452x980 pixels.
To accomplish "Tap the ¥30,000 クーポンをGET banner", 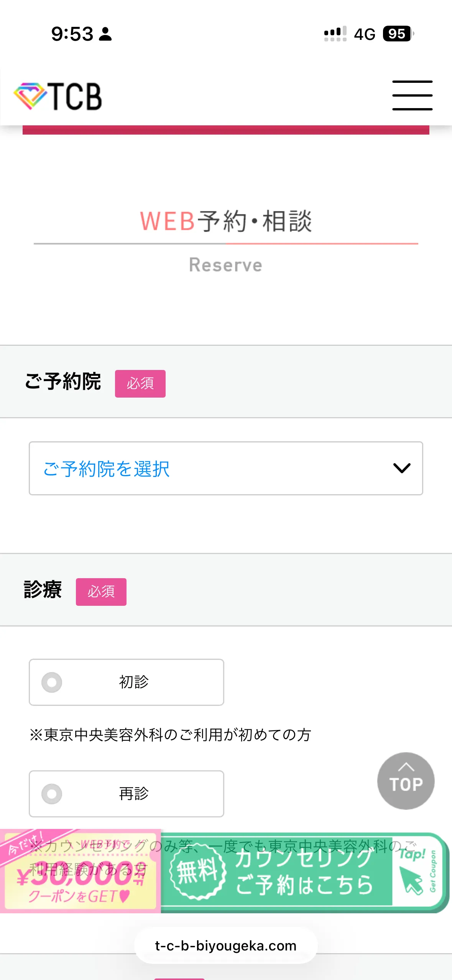I will [81, 871].
